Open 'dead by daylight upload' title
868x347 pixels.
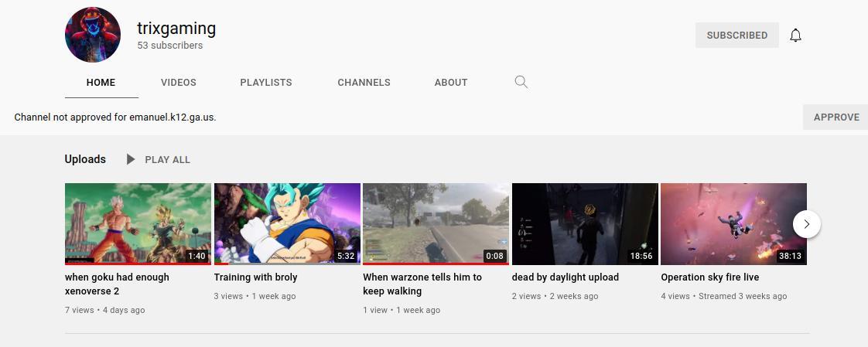click(x=566, y=277)
